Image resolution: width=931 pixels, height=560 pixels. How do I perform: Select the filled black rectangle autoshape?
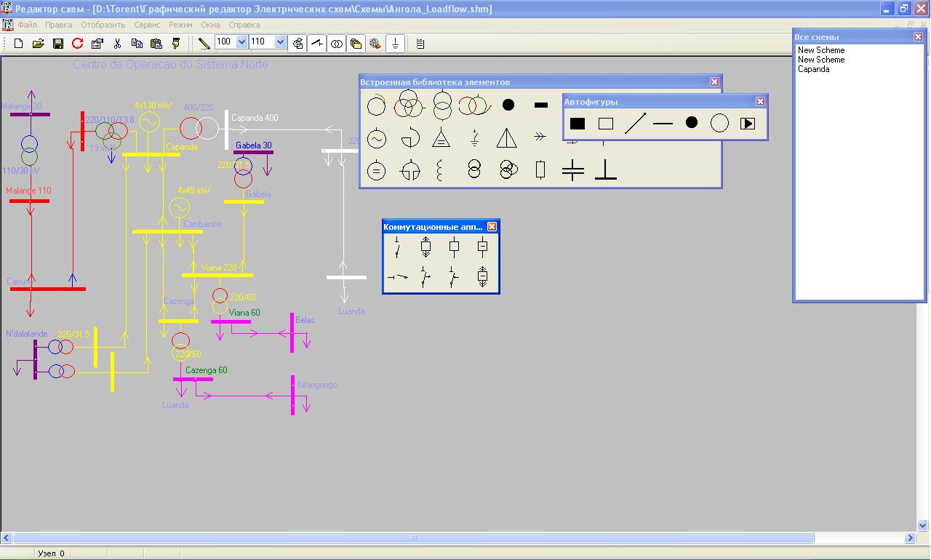pyautogui.click(x=578, y=124)
